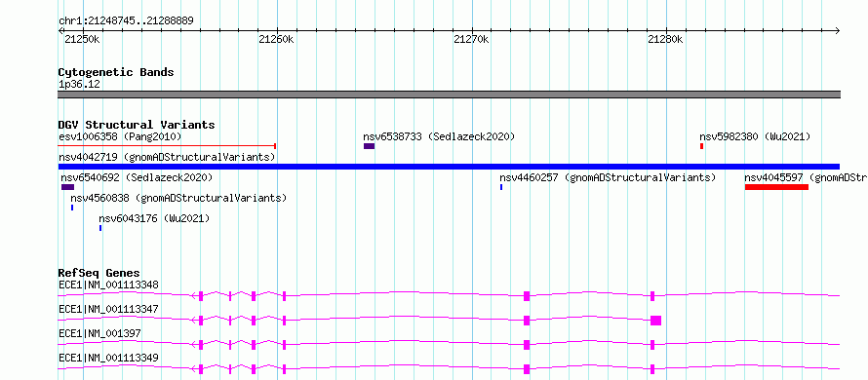This screenshot has height=380, width=868.
Task: Click the 21280k ruler tick label
Action: [665, 39]
